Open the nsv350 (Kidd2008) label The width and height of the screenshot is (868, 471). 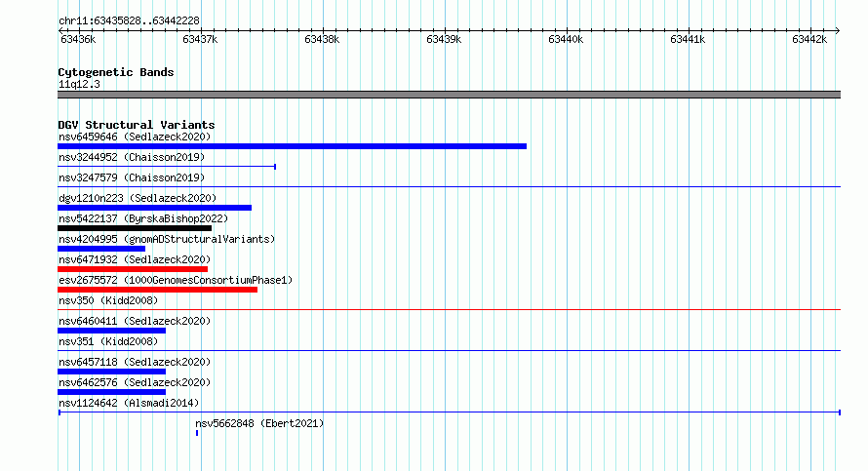[x=108, y=300]
